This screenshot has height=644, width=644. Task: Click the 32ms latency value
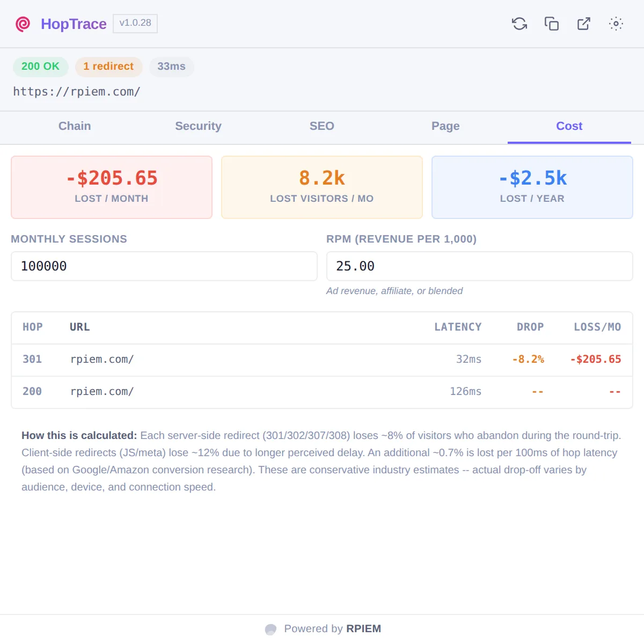click(469, 360)
